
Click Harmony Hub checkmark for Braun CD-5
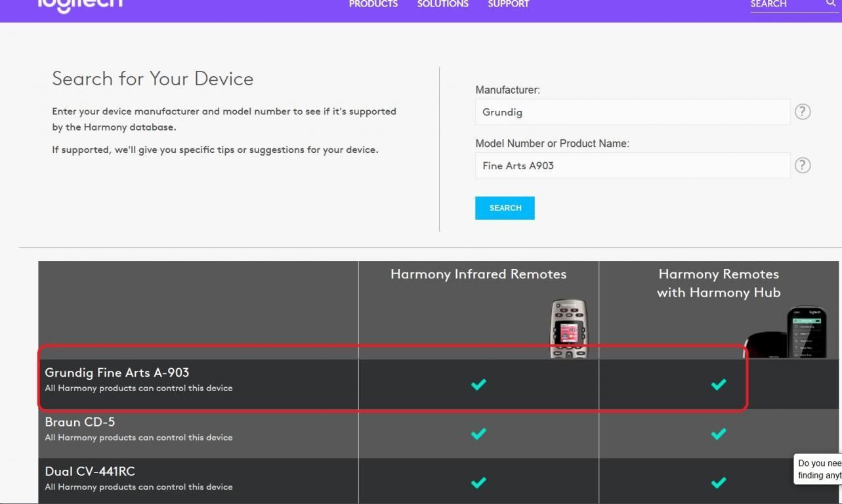click(719, 433)
